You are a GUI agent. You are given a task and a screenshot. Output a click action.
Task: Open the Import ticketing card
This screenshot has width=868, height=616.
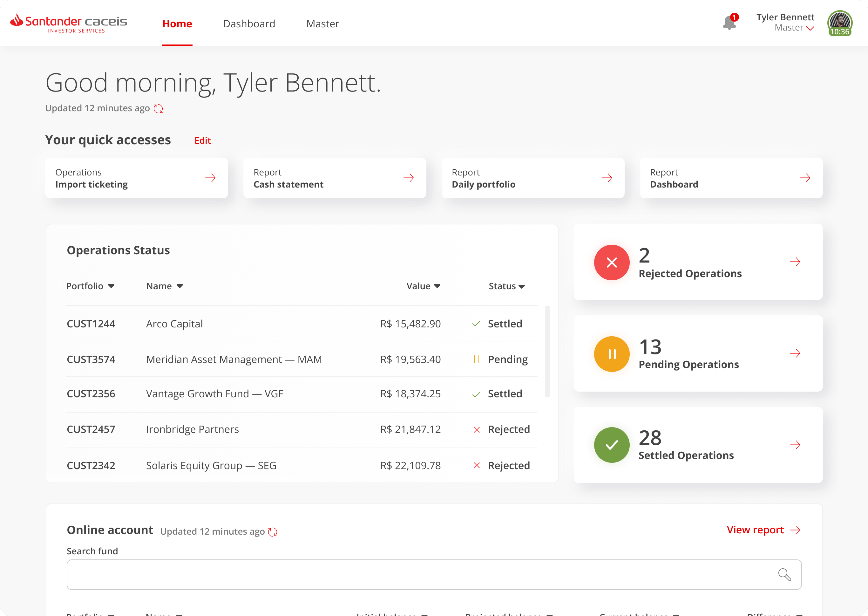tap(136, 178)
